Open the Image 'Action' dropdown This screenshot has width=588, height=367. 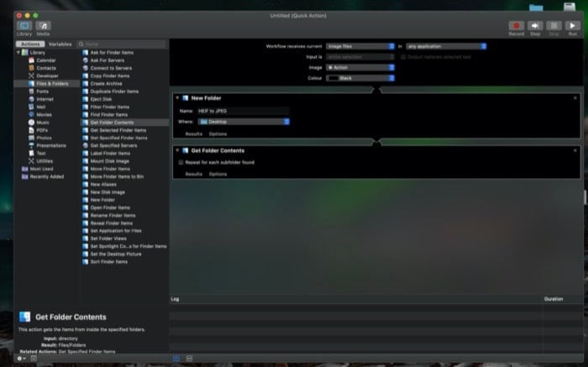point(360,67)
